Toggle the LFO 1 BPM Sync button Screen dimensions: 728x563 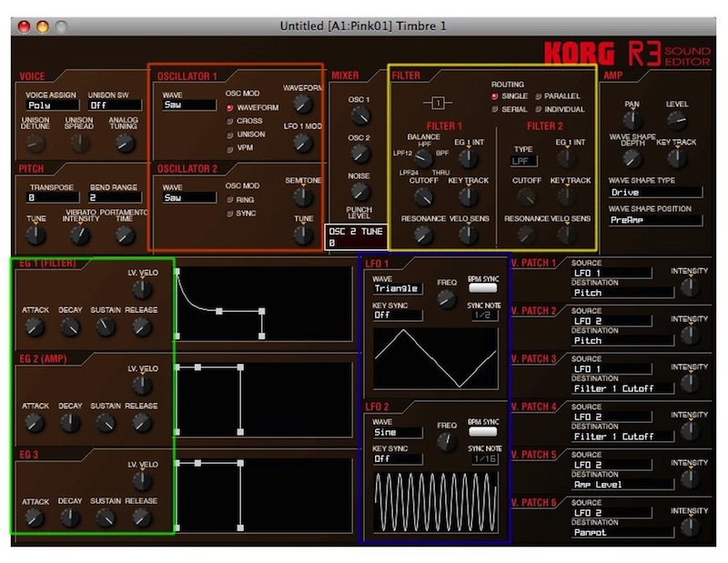click(x=482, y=287)
